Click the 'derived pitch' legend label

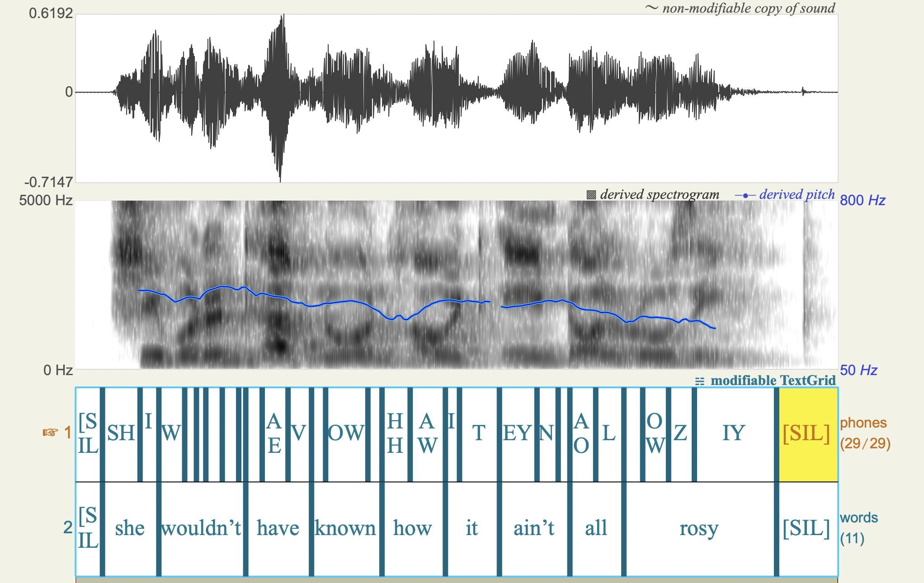[797, 194]
